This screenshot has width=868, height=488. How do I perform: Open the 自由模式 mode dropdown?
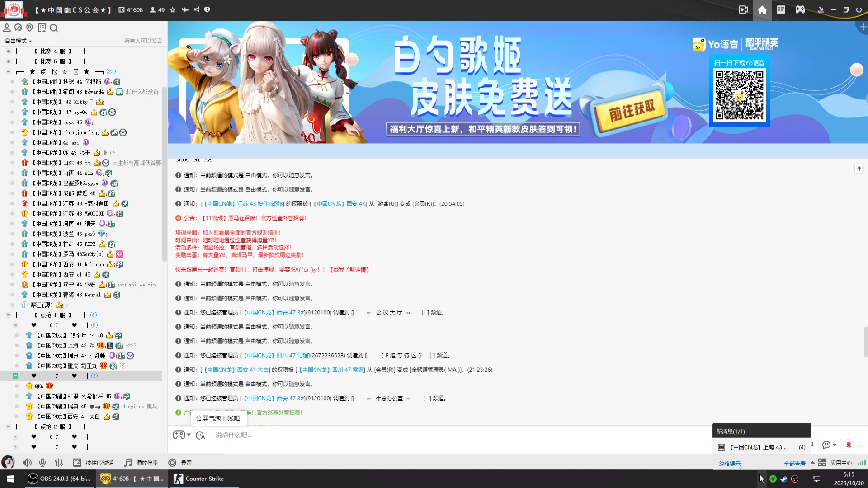(17, 41)
